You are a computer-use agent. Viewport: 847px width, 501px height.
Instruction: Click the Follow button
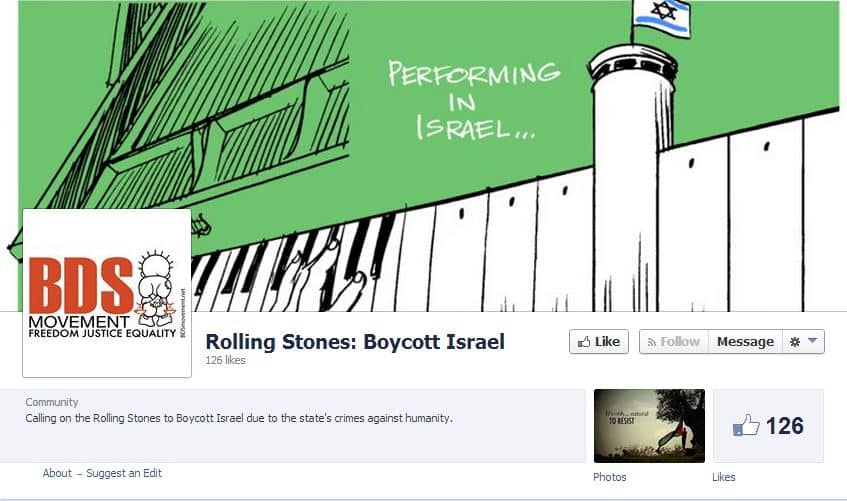674,342
